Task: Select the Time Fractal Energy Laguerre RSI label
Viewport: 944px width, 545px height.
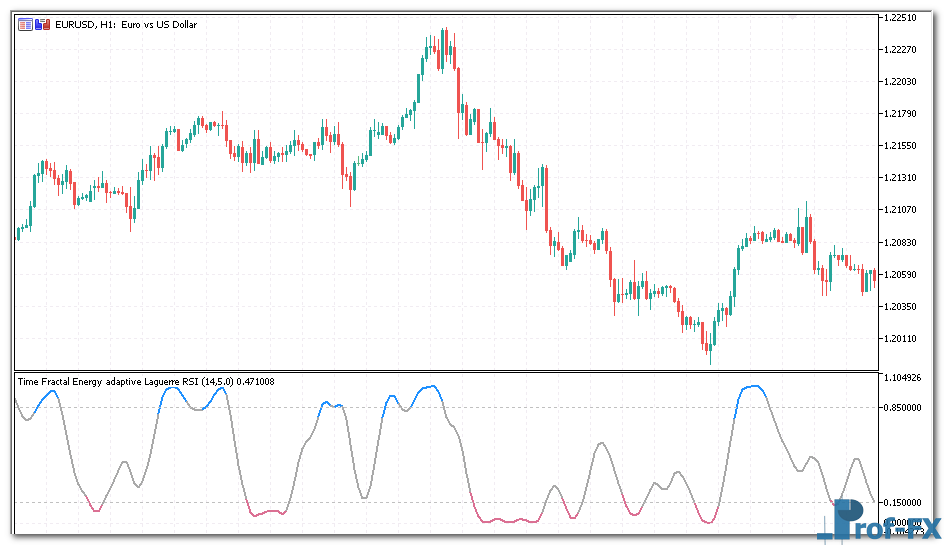Action: coord(145,381)
